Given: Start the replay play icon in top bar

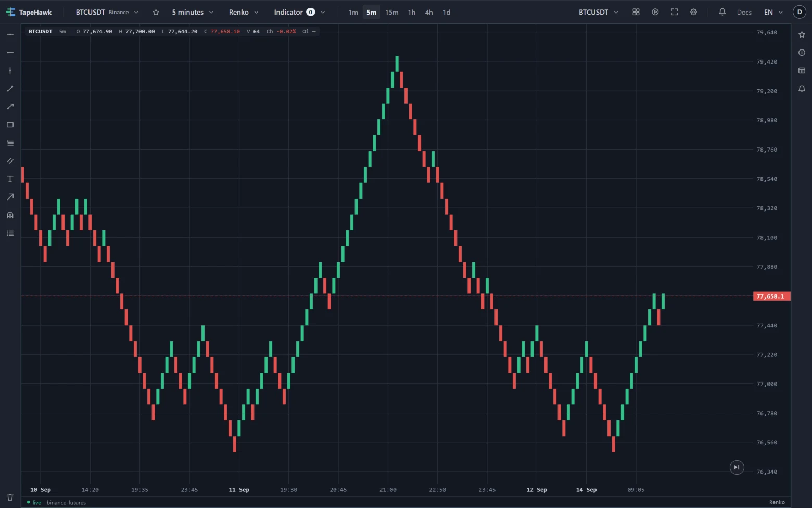Looking at the screenshot, I should (x=655, y=12).
